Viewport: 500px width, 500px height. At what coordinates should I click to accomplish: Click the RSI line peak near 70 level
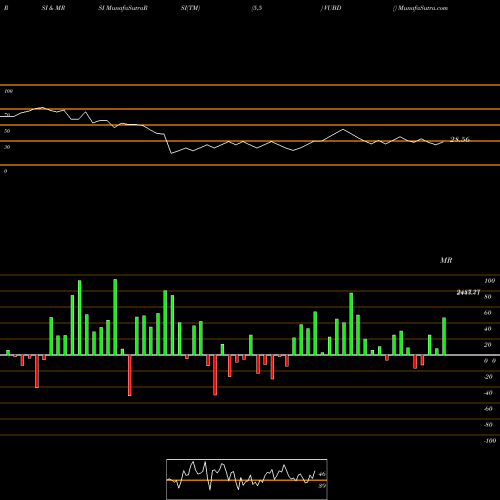(x=42, y=107)
